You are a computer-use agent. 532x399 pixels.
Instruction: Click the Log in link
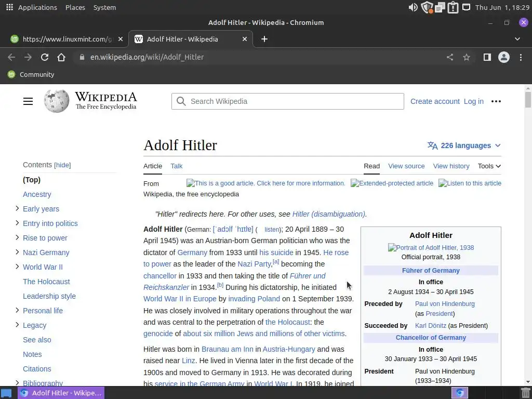point(474,101)
